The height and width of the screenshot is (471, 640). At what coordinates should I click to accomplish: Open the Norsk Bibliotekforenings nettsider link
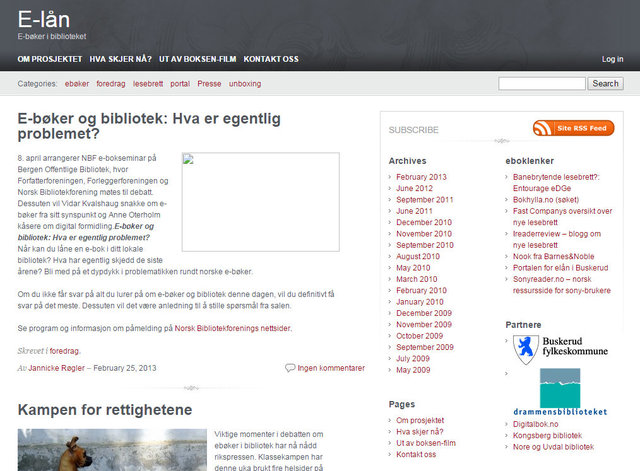(233, 328)
